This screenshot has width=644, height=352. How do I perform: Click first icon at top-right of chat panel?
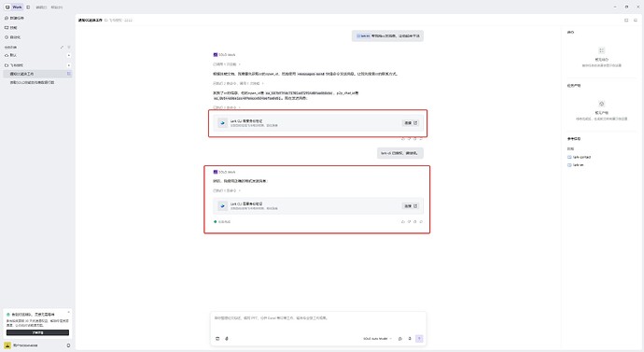point(626,20)
